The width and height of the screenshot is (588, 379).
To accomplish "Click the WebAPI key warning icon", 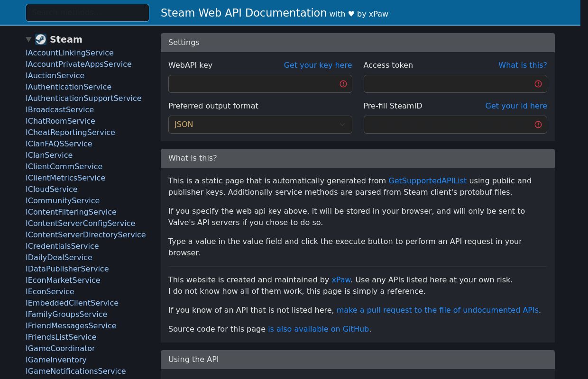I will (x=343, y=84).
